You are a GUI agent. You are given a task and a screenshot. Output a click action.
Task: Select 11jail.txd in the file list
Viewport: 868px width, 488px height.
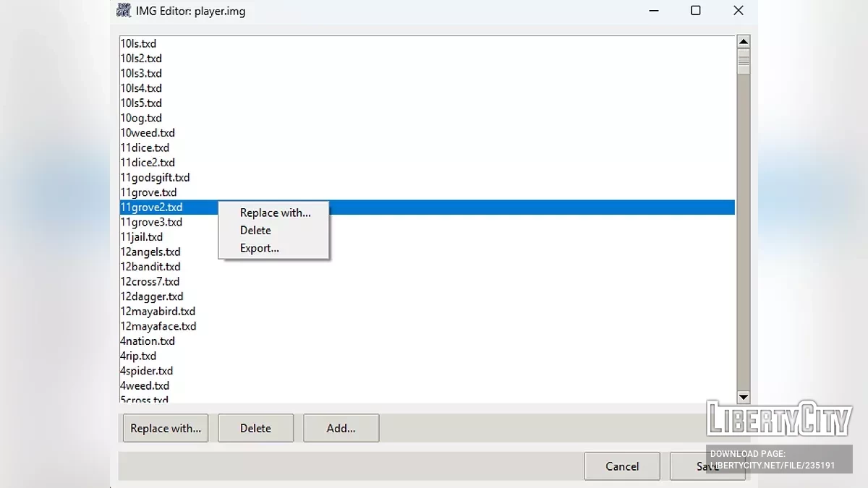click(x=142, y=237)
